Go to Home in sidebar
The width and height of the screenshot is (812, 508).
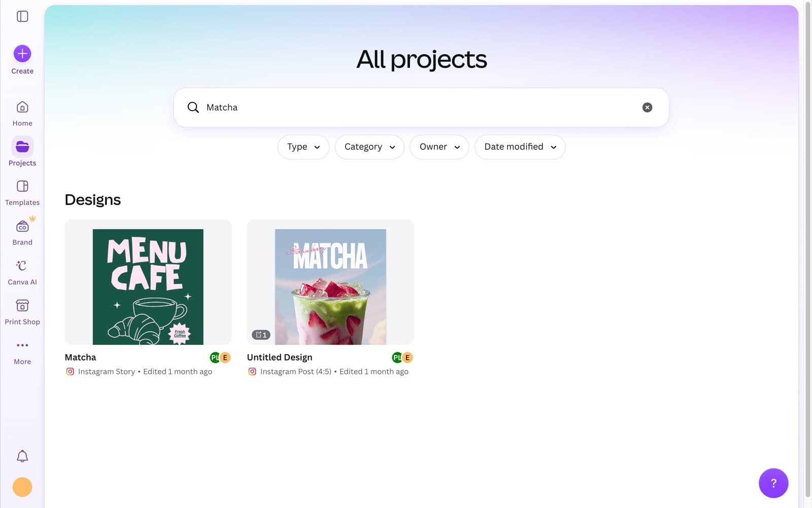[22, 114]
